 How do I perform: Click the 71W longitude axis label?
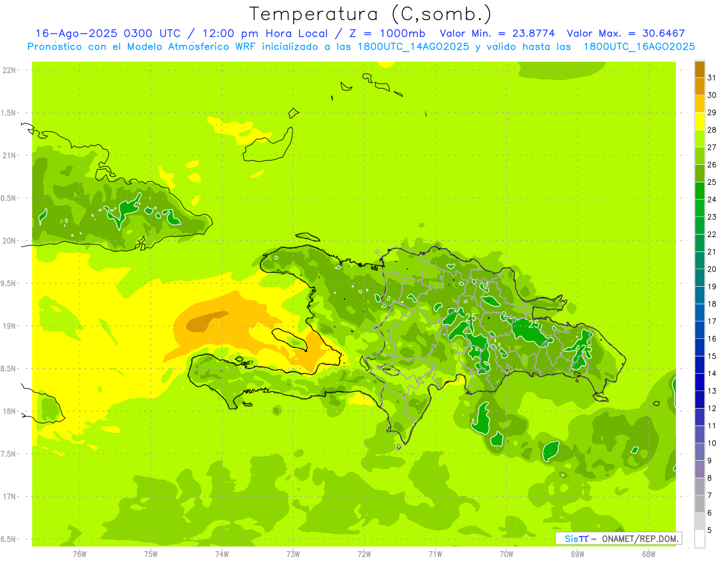point(435,554)
